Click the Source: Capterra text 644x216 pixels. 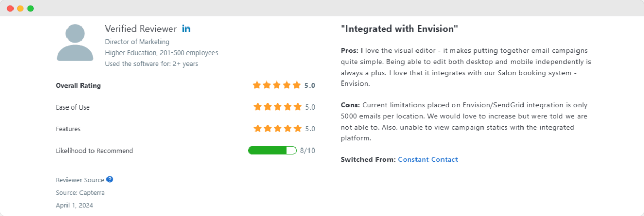point(80,193)
